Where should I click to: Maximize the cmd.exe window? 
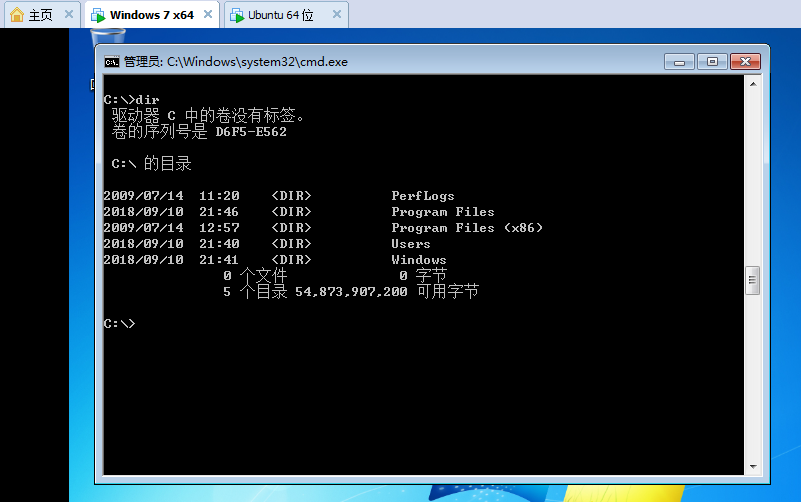click(x=712, y=62)
